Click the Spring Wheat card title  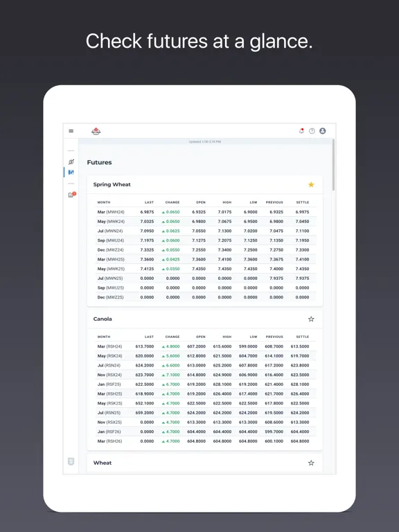pos(112,184)
